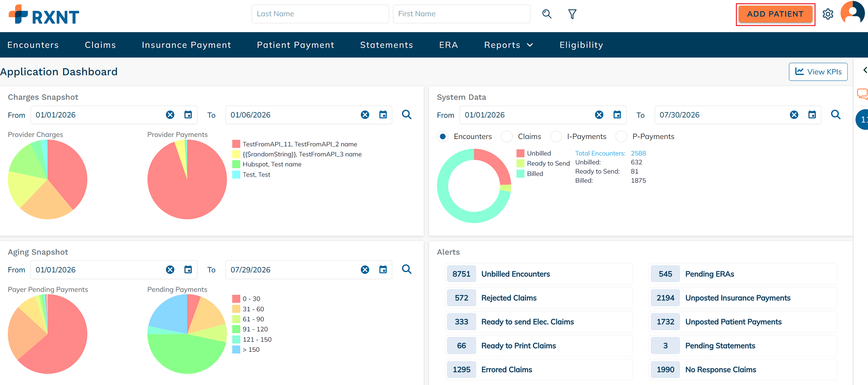Expand the Reports dropdown menu
This screenshot has width=868, height=385.
pos(509,45)
